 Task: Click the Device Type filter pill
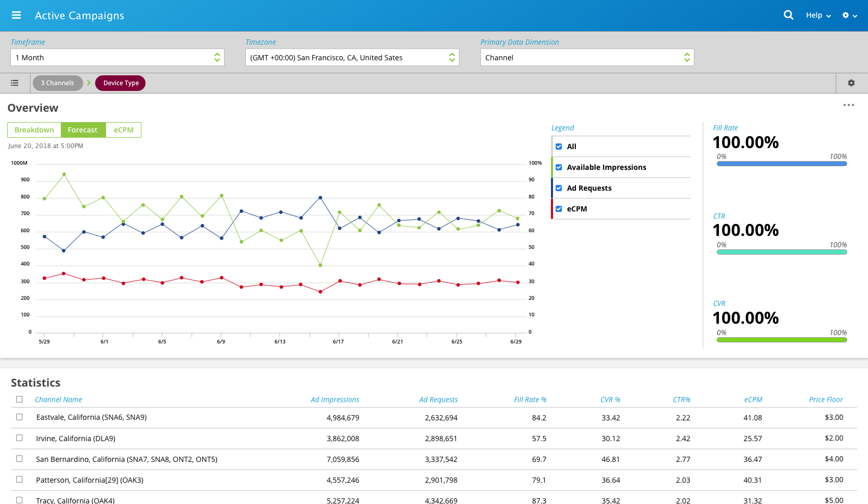coord(121,83)
